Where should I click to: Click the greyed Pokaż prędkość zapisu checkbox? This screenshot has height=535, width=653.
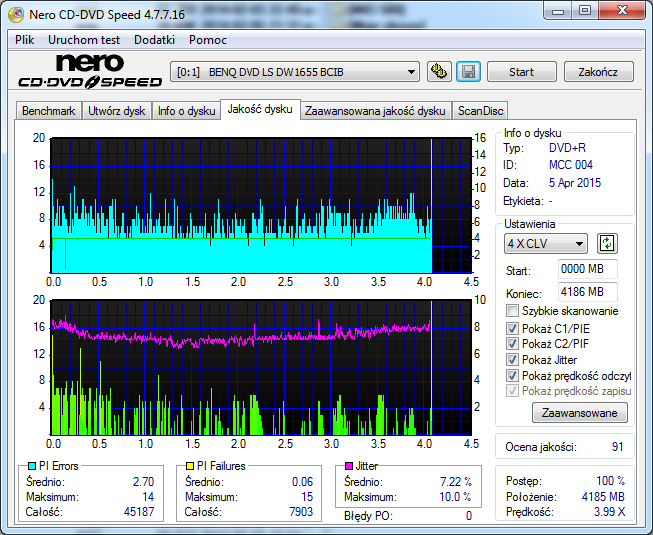tap(512, 391)
